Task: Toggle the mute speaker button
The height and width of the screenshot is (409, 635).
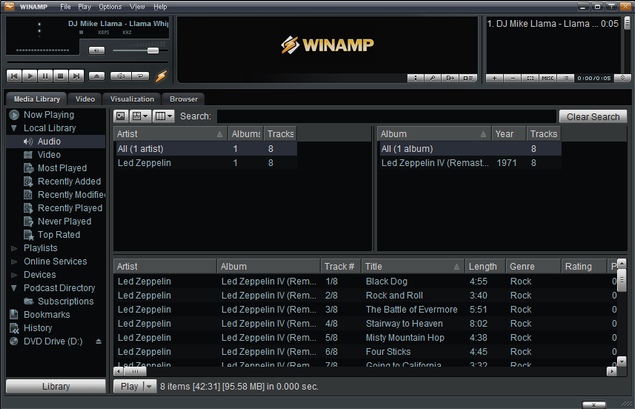Action: click(96, 50)
